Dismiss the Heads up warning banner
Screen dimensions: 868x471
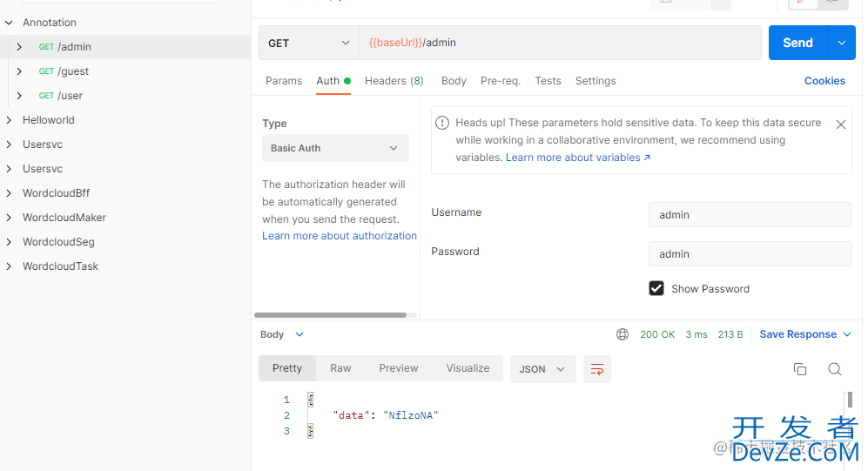840,124
